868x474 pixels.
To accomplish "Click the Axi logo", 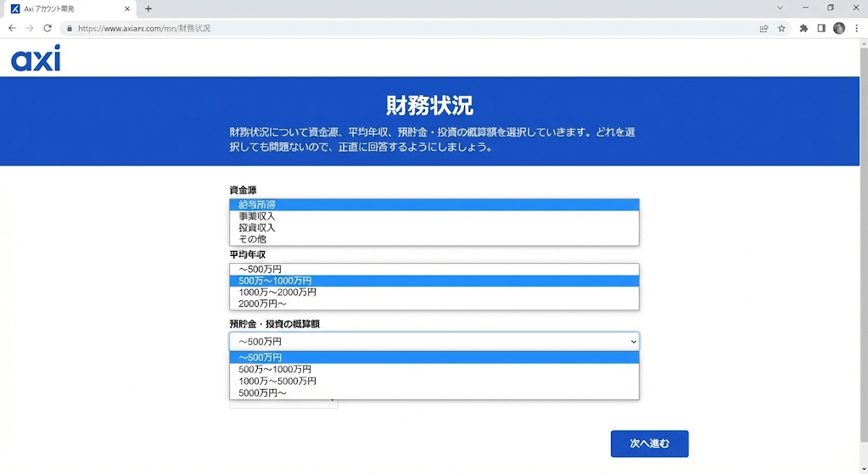I will click(x=36, y=59).
